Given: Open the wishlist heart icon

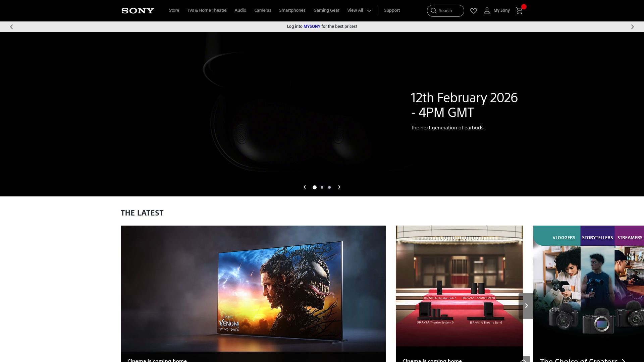Looking at the screenshot, I should [474, 11].
